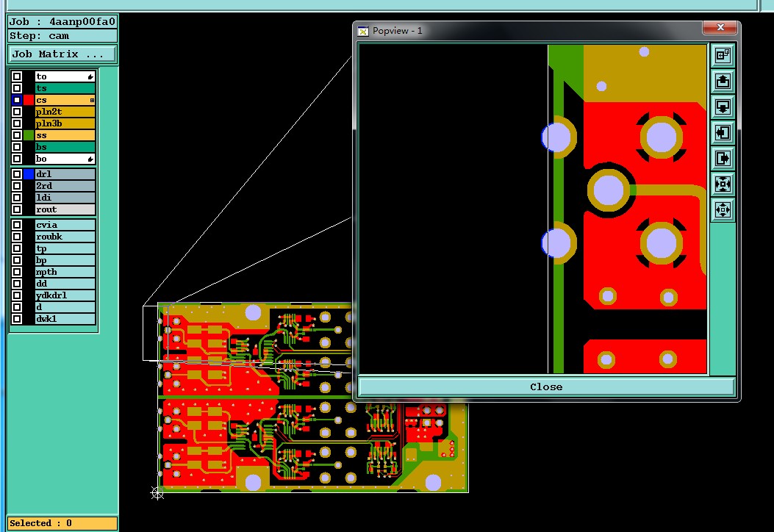The image size is (774, 532).
Task: Select the 2rd layer name
Action: (x=65, y=186)
